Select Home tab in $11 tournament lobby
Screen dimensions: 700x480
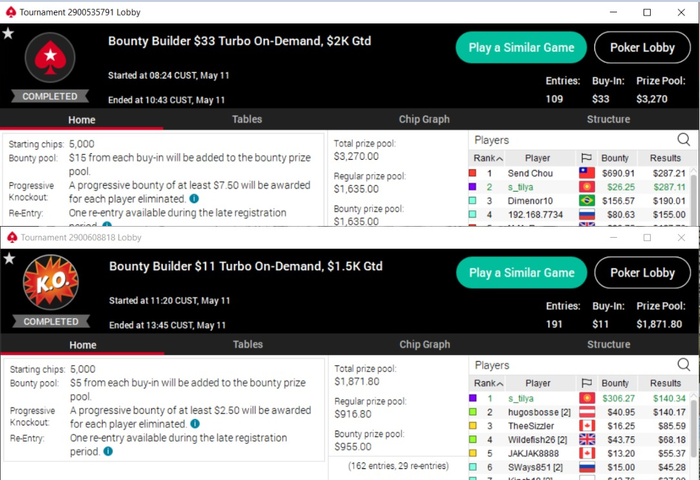pyautogui.click(x=83, y=345)
